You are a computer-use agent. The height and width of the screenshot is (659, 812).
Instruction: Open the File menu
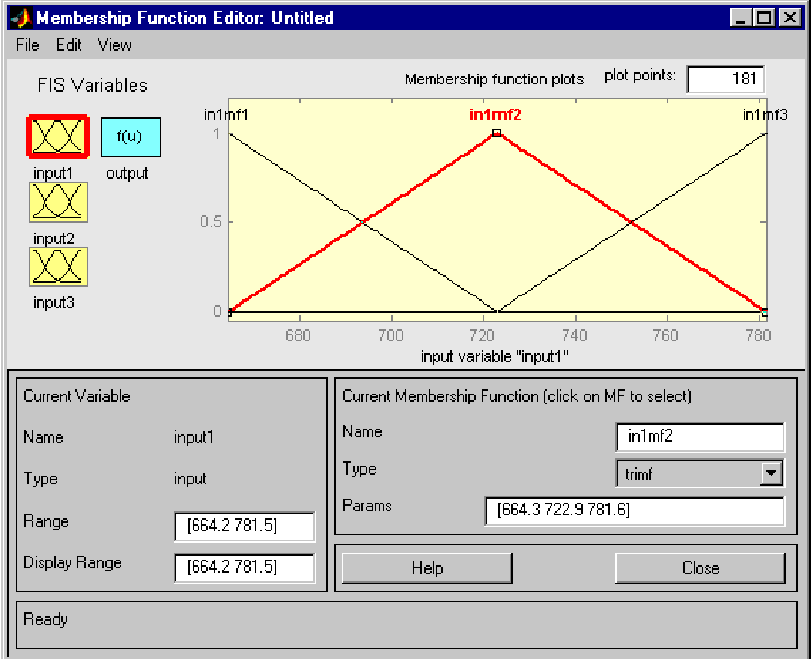coord(28,45)
